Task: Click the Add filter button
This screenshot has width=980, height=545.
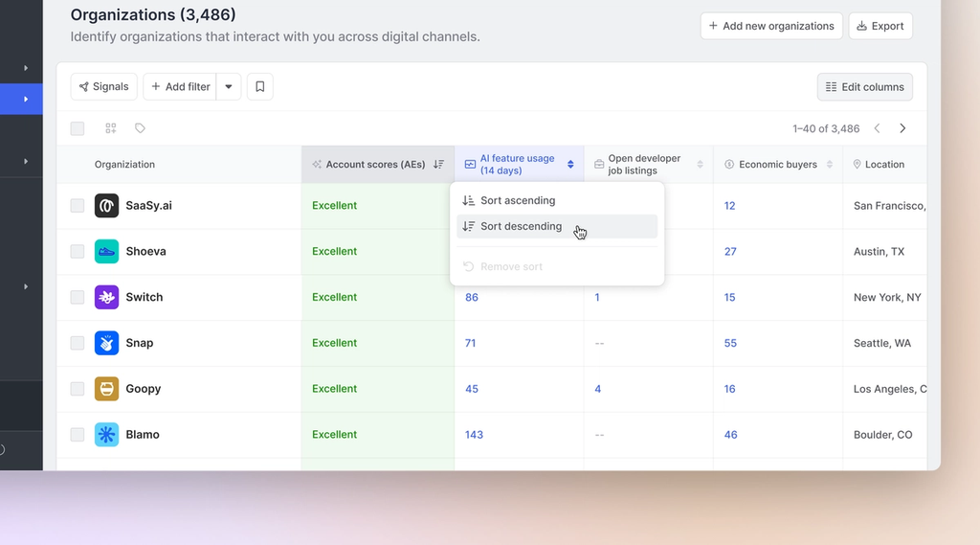Action: (180, 86)
